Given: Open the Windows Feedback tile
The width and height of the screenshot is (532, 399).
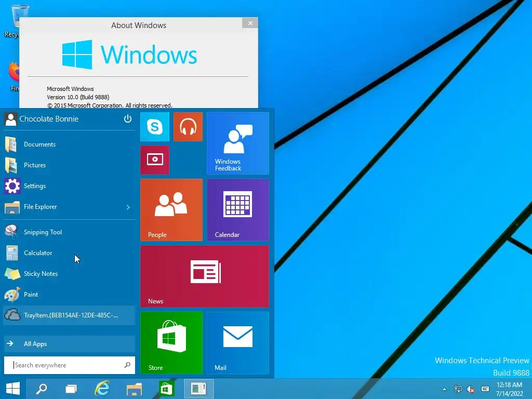Looking at the screenshot, I should click(238, 143).
